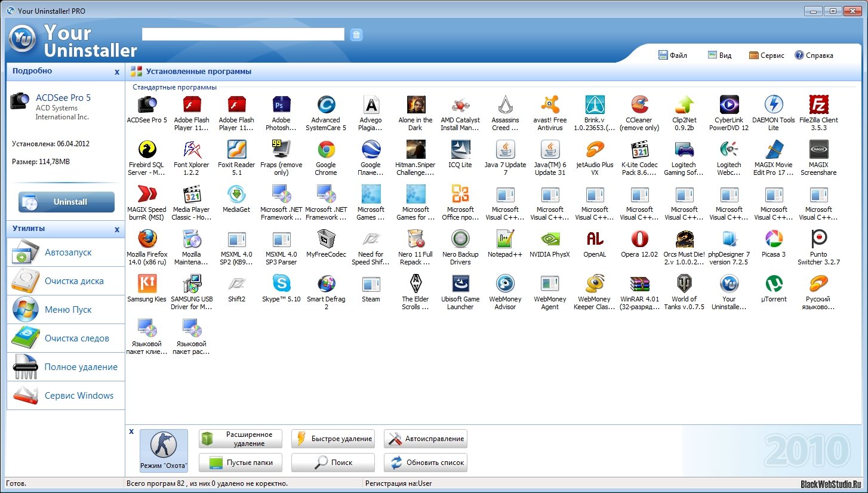Select the Picasa 3 icon
This screenshot has width=868, height=493.
tap(774, 239)
